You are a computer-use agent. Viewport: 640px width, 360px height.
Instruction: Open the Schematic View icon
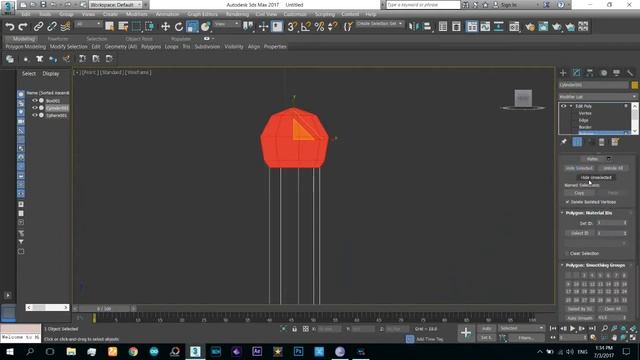pyautogui.click(x=499, y=27)
